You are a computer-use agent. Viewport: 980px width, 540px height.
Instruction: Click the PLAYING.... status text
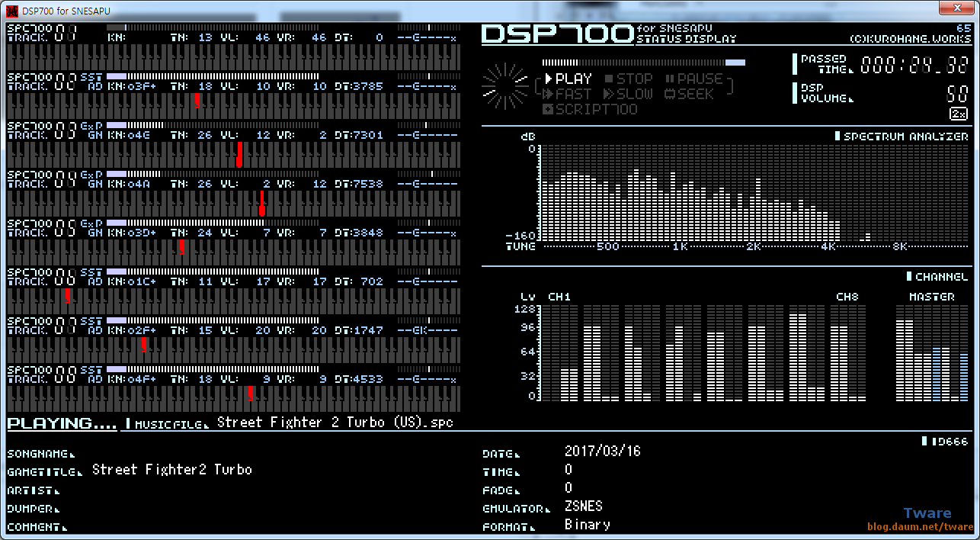coord(62,423)
